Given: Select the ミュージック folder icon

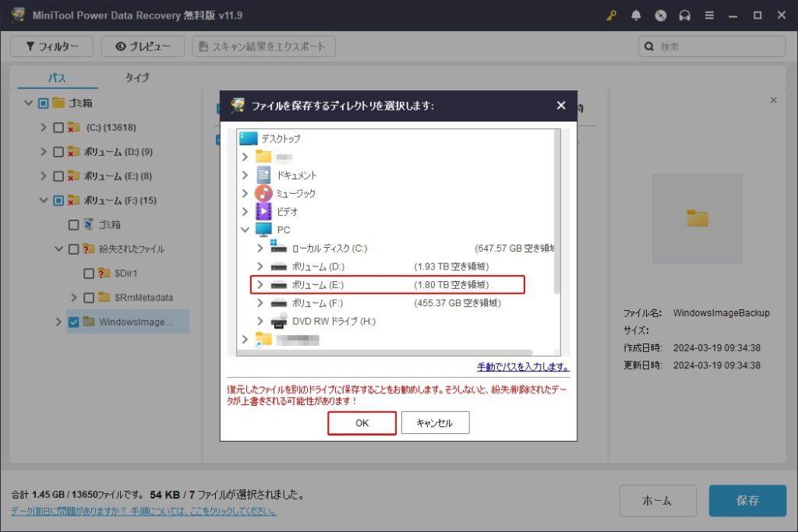Looking at the screenshot, I should click(263, 193).
